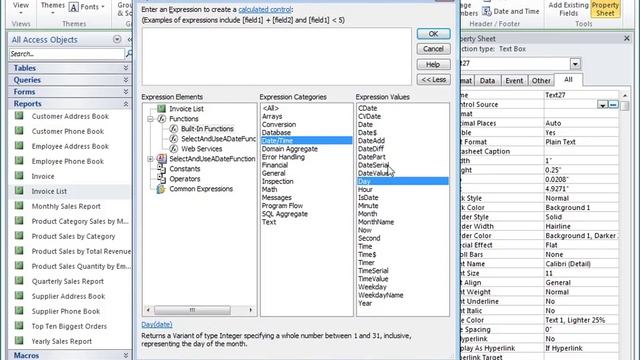Click the Operators icon in Expression Elements
Image resolution: width=640 pixels, height=360 pixels.
[162, 179]
